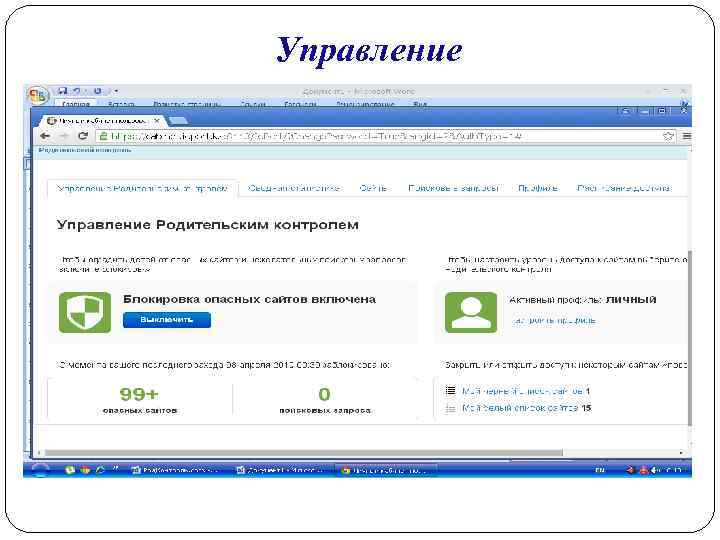Viewport: 720px width, 540px height.
Task: Click Save icon in Word quick access toolbar
Action: 62,91
